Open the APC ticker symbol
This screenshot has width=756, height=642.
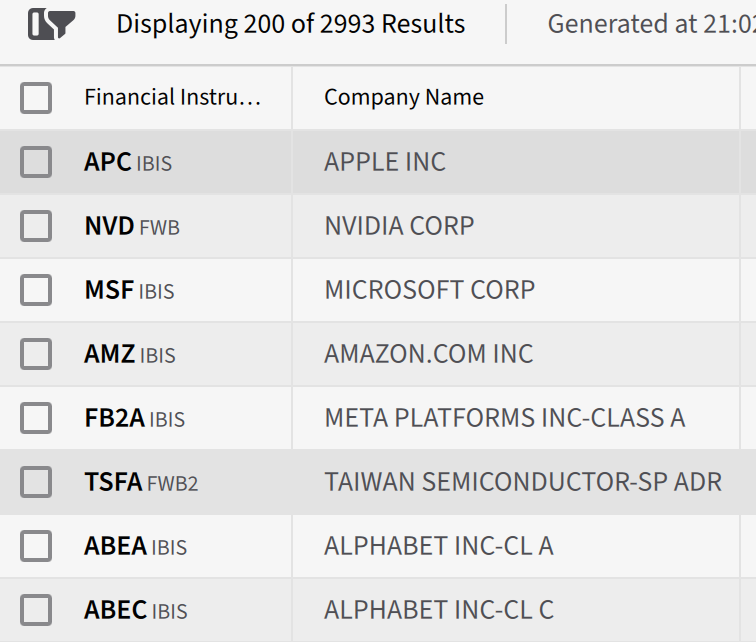[x=108, y=161]
